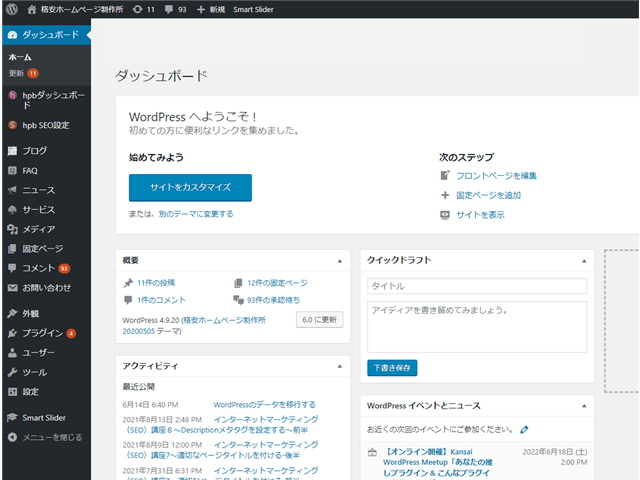This screenshot has width=640, height=480.
Task: Collapse the クイックドラフト widget
Action: (x=584, y=261)
